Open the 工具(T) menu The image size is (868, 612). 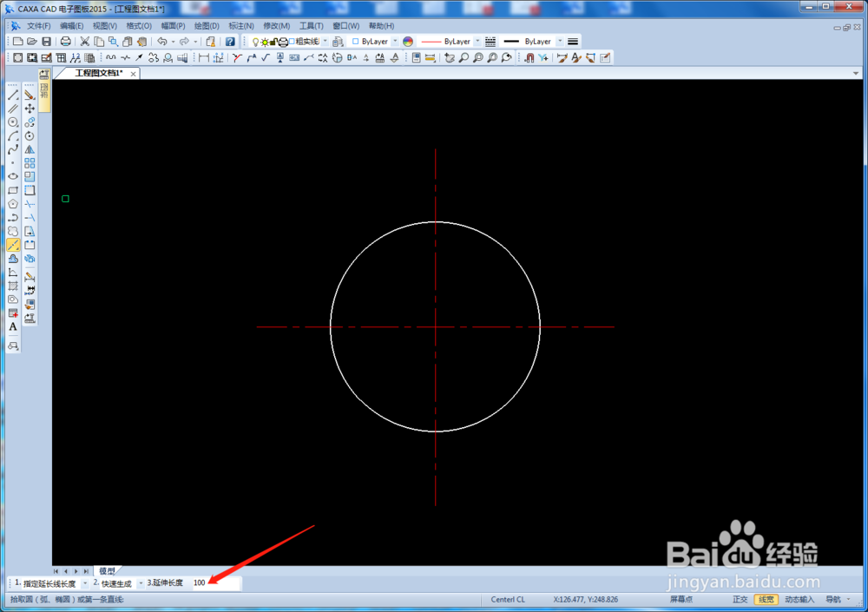(311, 26)
